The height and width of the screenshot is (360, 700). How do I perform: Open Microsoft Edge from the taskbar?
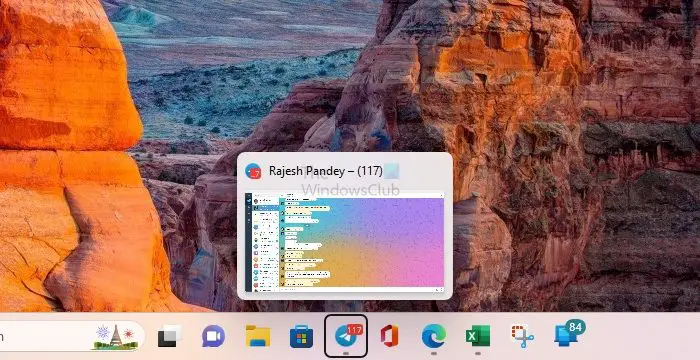pos(433,336)
